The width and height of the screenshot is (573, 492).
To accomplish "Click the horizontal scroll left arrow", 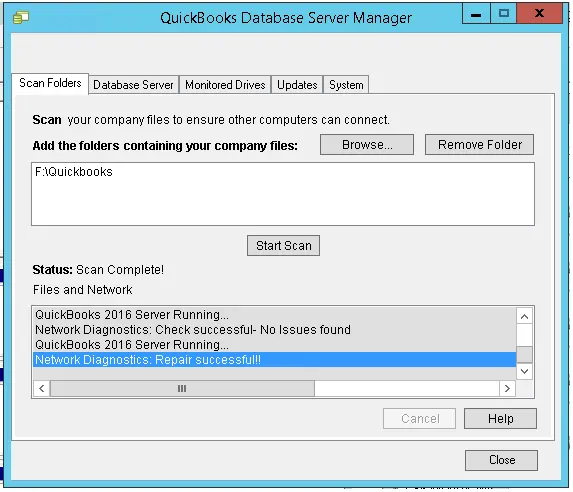I will 42,389.
